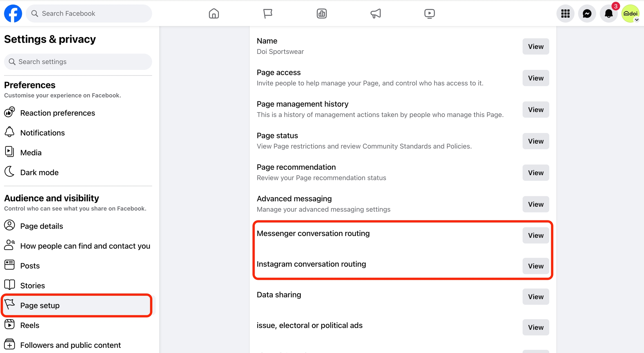
Task: Open Followers and public content
Action: click(x=70, y=345)
